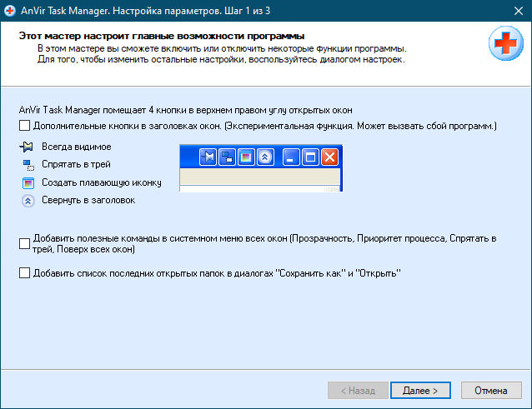Click hide-to-tray button in preview title bar

pyautogui.click(x=227, y=157)
